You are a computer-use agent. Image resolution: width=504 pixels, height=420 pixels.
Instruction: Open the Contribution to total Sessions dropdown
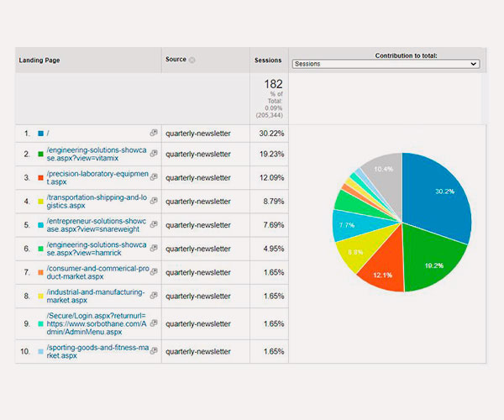[386, 64]
